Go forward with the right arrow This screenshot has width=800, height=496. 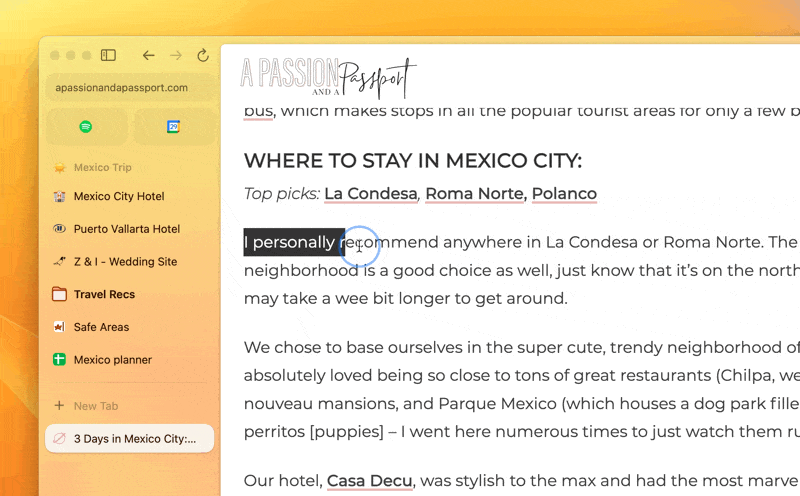click(x=176, y=55)
